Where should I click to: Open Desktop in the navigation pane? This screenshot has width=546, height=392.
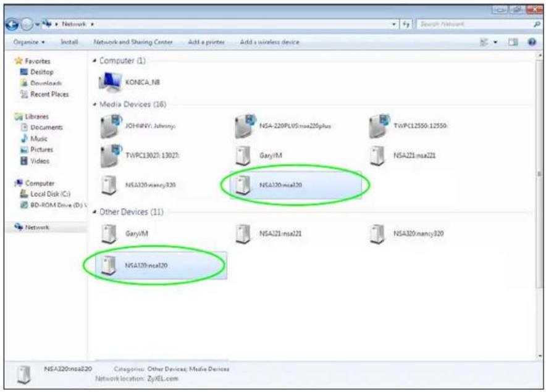coord(42,72)
